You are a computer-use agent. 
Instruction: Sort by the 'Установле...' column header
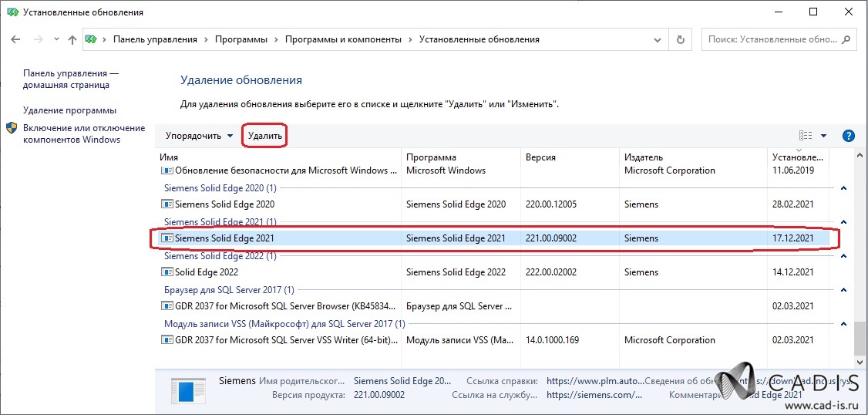coord(799,157)
